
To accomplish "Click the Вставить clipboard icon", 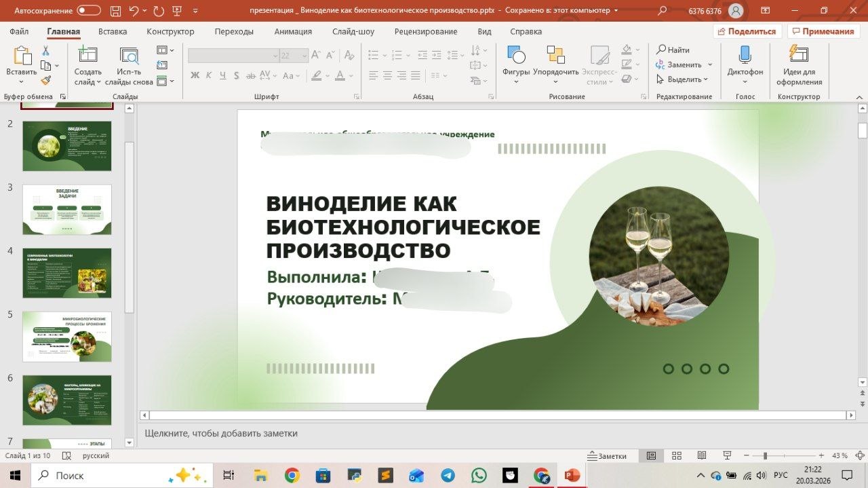I will click(22, 56).
